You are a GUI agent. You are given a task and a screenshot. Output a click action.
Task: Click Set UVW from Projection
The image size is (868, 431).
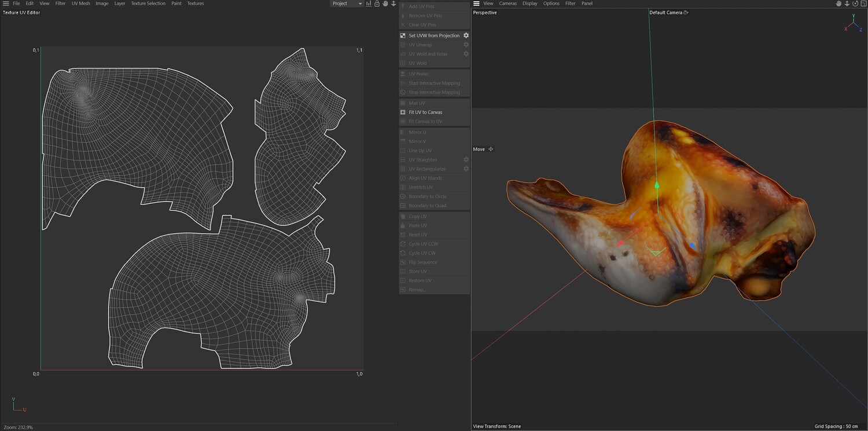tap(433, 35)
